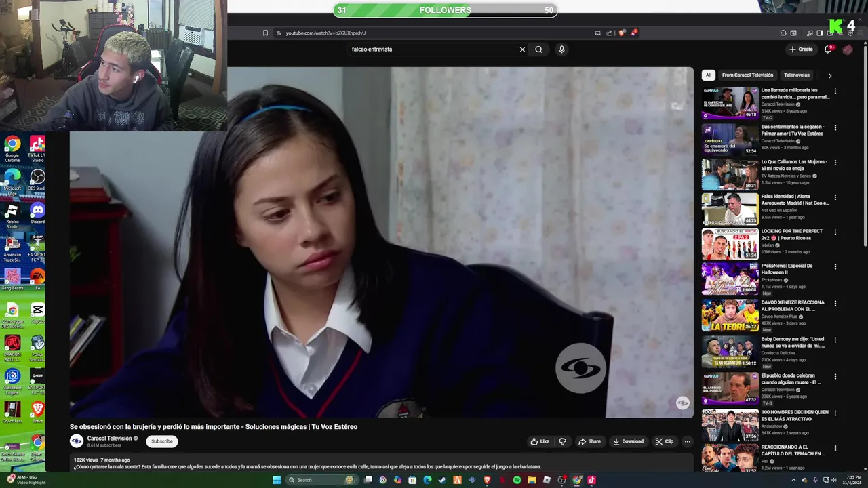Click the Create button
868x488 pixels.
pyautogui.click(x=801, y=49)
